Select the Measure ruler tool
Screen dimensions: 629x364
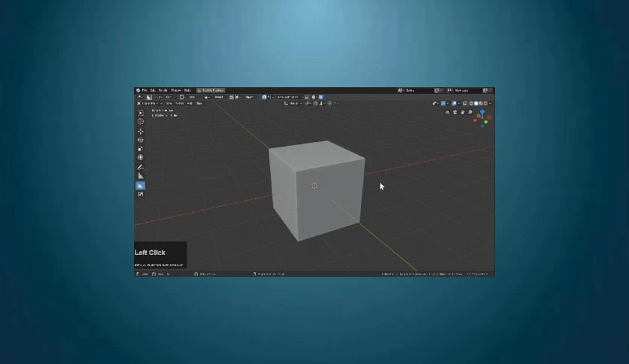141,176
